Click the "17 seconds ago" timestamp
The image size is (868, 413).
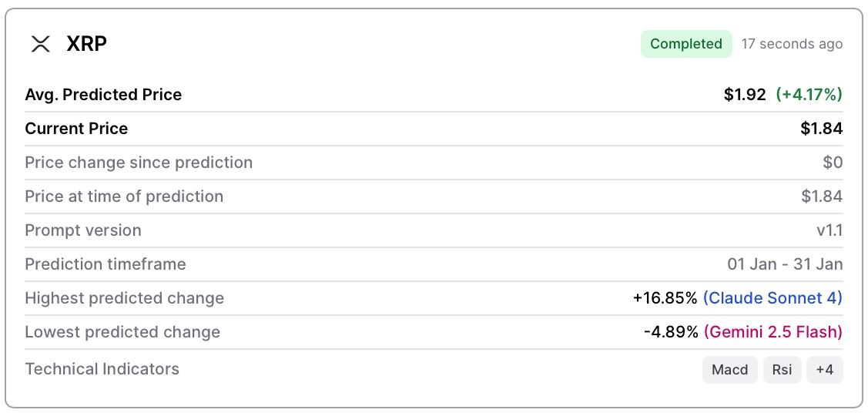(x=792, y=44)
